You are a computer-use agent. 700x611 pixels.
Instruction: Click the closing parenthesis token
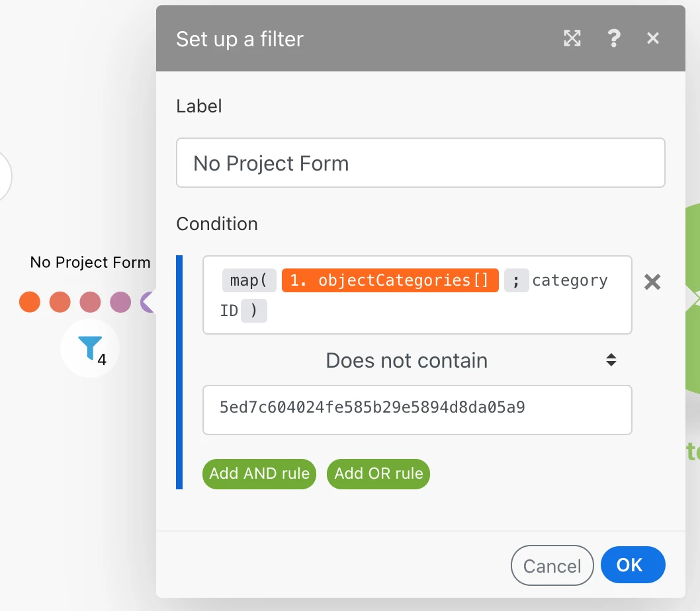[x=254, y=310]
